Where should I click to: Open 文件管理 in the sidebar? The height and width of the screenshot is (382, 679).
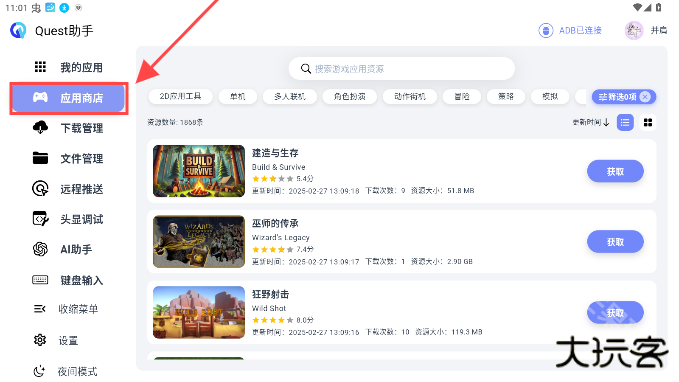68,159
